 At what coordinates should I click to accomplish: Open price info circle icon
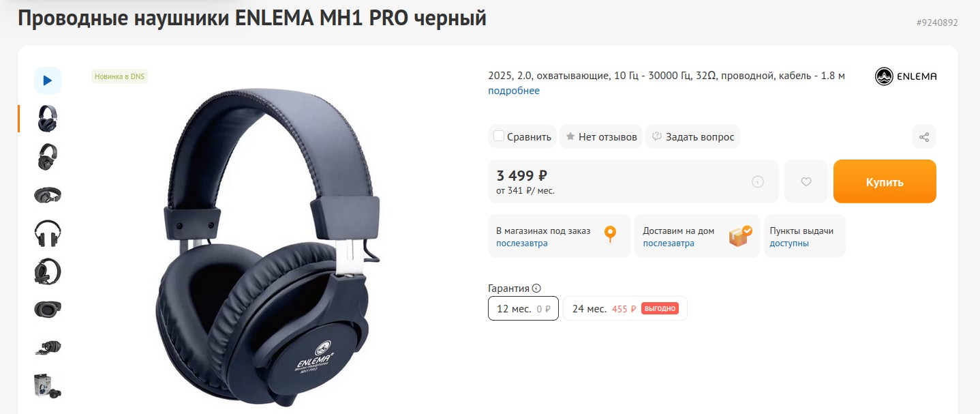pos(757,181)
